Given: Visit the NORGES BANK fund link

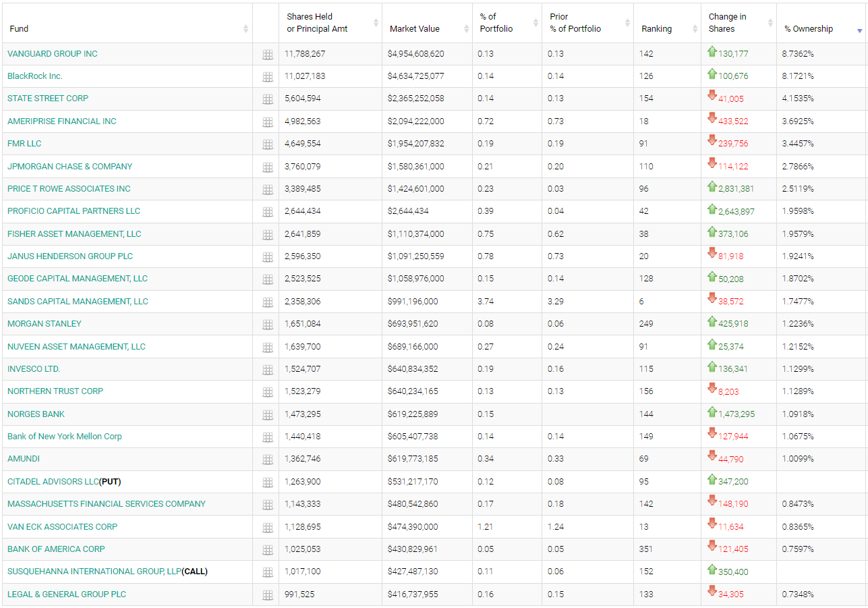Looking at the screenshot, I should click(x=36, y=414).
